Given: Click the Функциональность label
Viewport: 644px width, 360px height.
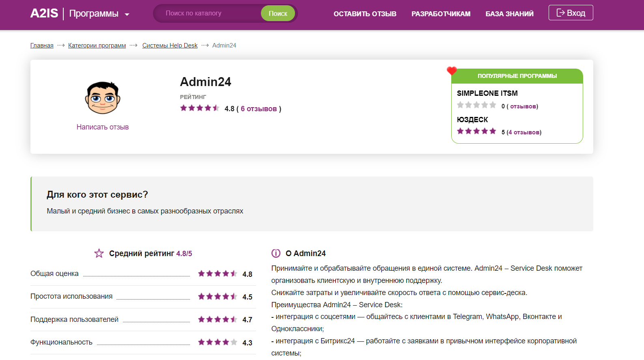Looking at the screenshot, I should click(61, 342).
